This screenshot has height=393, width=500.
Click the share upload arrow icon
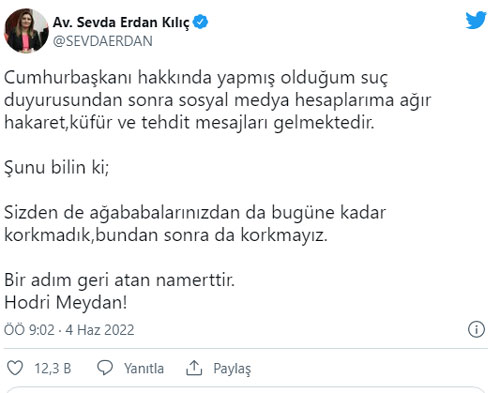[x=194, y=368]
